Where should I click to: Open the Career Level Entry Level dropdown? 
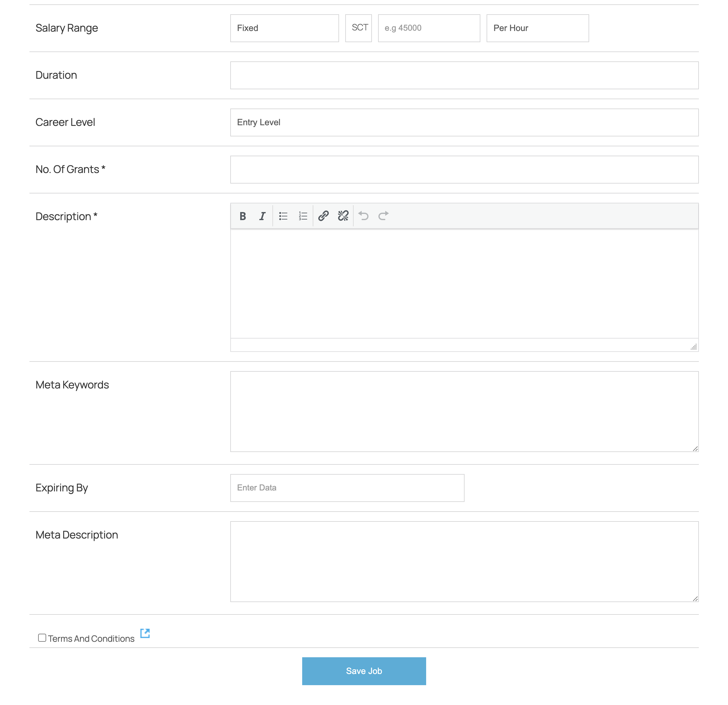click(x=464, y=122)
